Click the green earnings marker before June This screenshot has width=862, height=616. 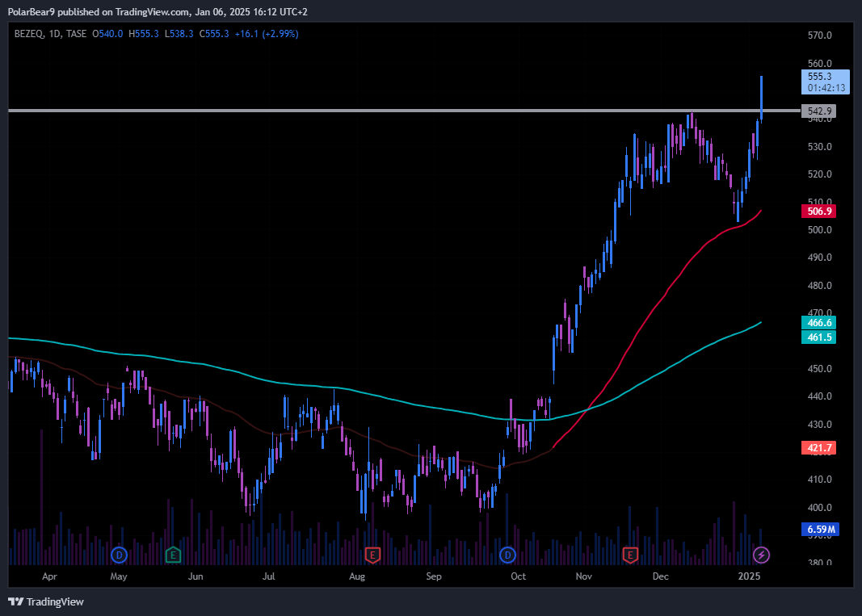point(172,555)
